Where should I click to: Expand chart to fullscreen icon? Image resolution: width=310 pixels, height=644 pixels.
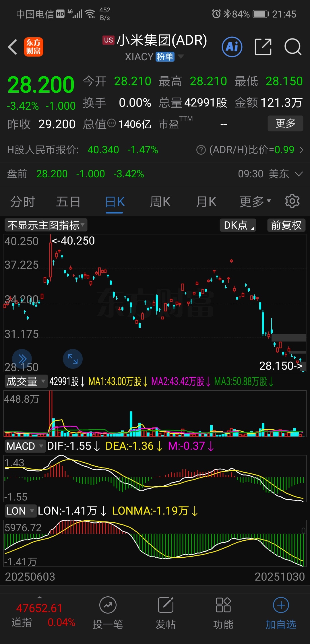point(73,359)
